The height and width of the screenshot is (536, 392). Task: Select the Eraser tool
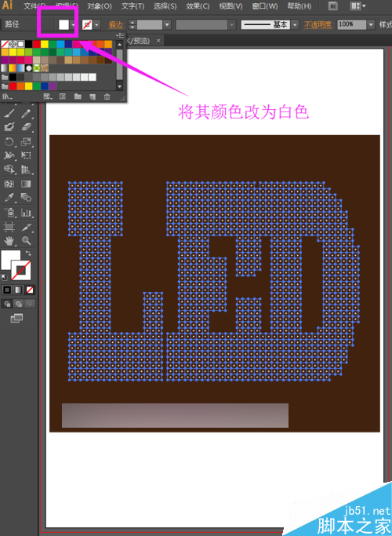pos(27,127)
